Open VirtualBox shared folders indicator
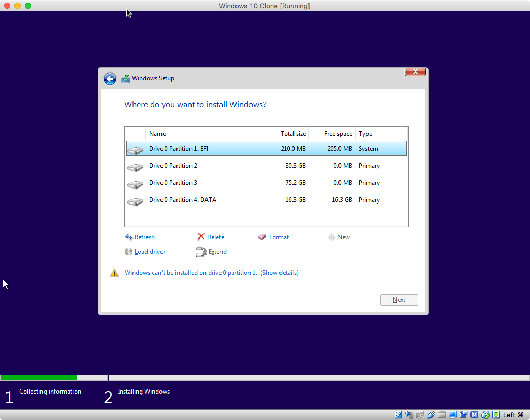This screenshot has height=420, width=530. point(442,415)
